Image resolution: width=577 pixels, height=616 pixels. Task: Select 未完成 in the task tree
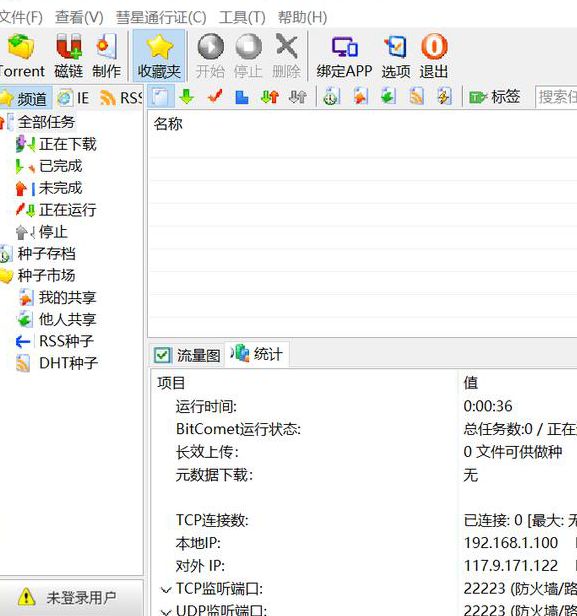60,188
